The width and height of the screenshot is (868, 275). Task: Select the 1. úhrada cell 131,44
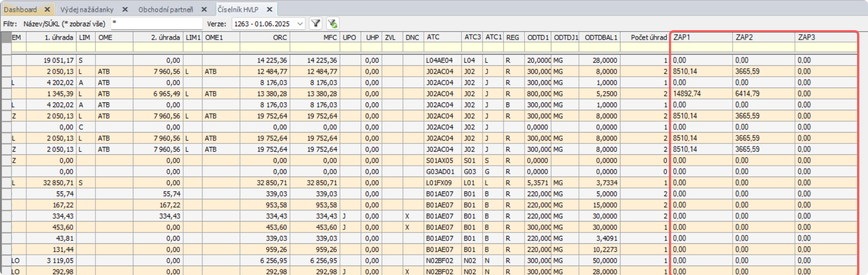point(51,249)
